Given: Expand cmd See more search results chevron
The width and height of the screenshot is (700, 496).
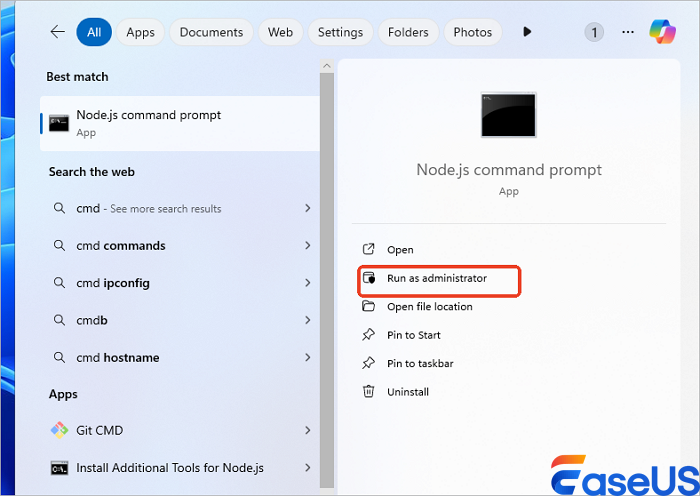Looking at the screenshot, I should click(308, 208).
